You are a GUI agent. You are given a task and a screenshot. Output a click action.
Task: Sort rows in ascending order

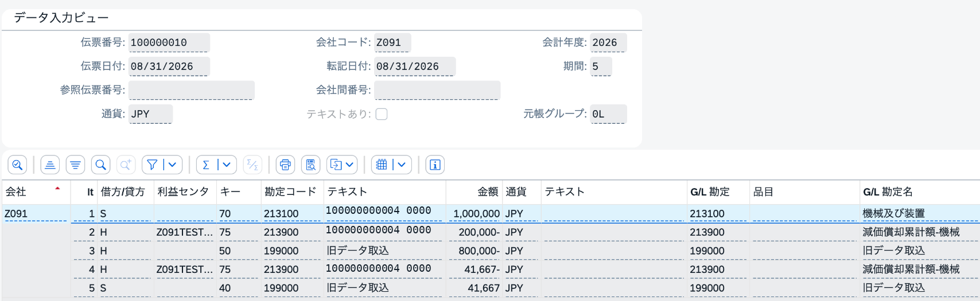[50, 165]
